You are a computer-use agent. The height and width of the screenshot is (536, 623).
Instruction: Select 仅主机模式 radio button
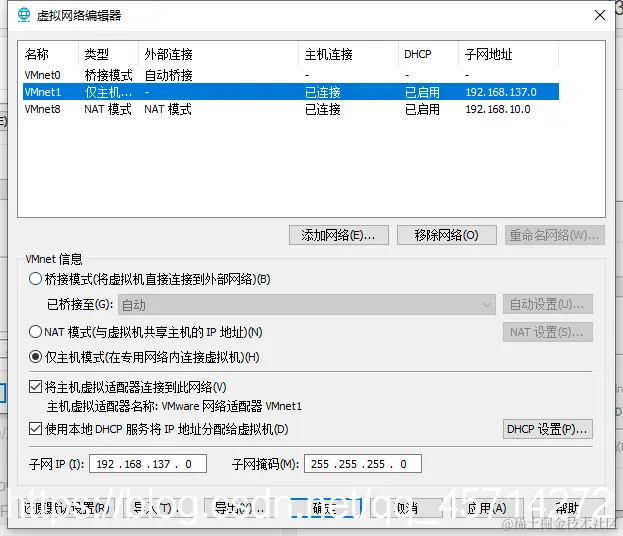point(35,357)
